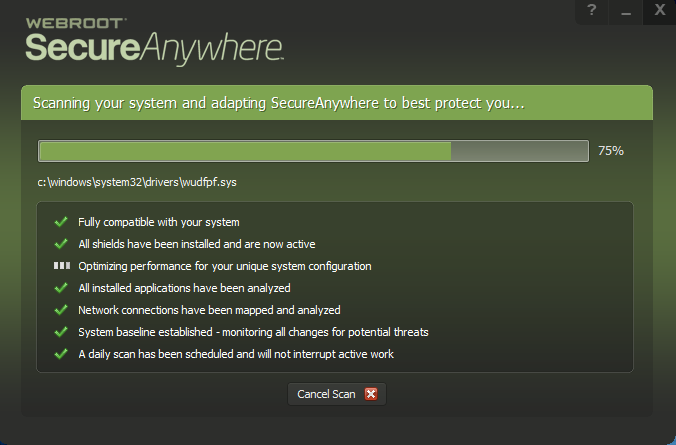Image resolution: width=676 pixels, height=445 pixels.
Task: Minimize the SecureAnywhere window
Action: pos(625,11)
